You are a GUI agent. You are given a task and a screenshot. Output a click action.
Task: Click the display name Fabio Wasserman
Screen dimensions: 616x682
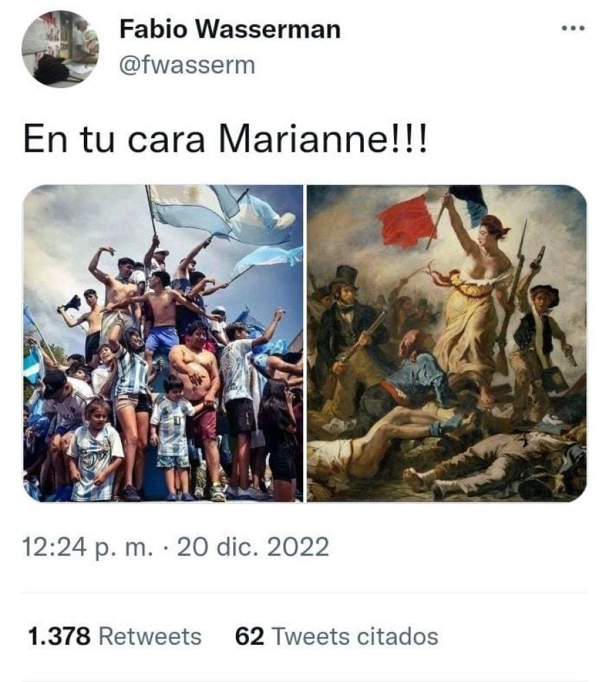coord(230,30)
